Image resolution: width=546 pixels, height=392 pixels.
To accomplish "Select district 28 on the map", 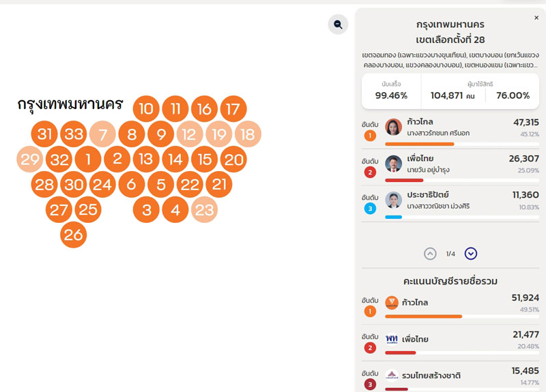I will (x=44, y=185).
